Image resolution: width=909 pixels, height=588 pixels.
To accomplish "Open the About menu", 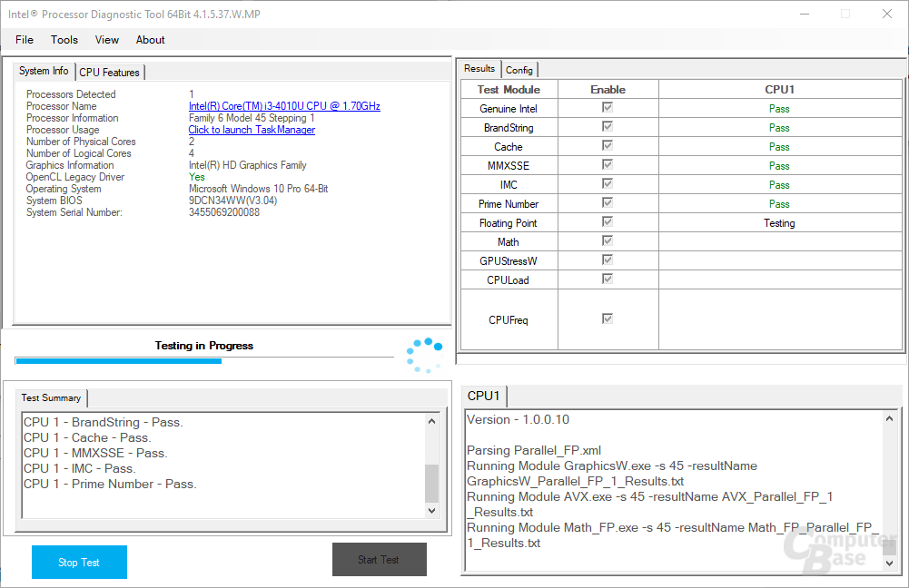I will [150, 39].
